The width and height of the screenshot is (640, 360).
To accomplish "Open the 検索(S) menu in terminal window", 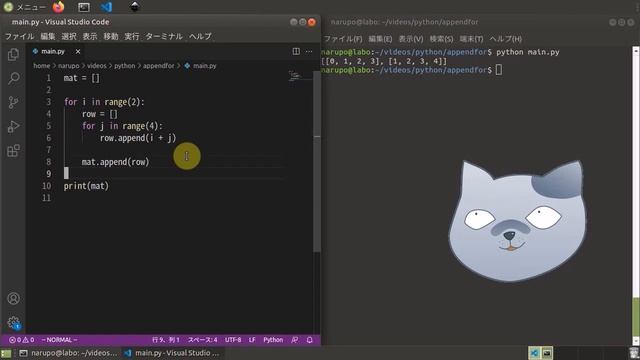I will tap(441, 39).
